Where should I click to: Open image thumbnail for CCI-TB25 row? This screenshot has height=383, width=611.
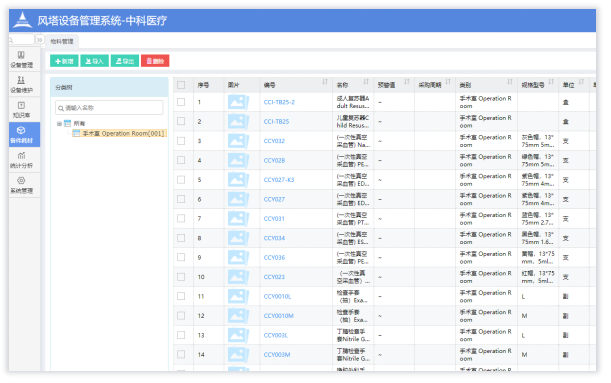pyautogui.click(x=238, y=122)
